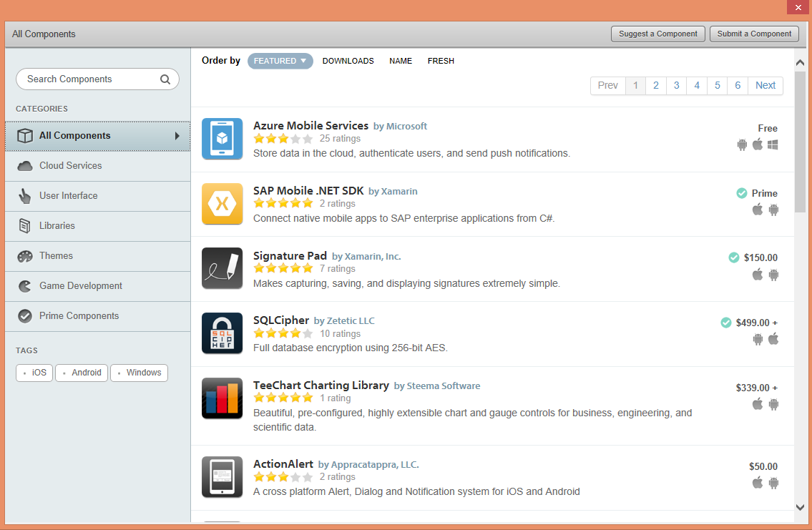Click the Libraries book icon
This screenshot has height=530, width=812.
25,226
